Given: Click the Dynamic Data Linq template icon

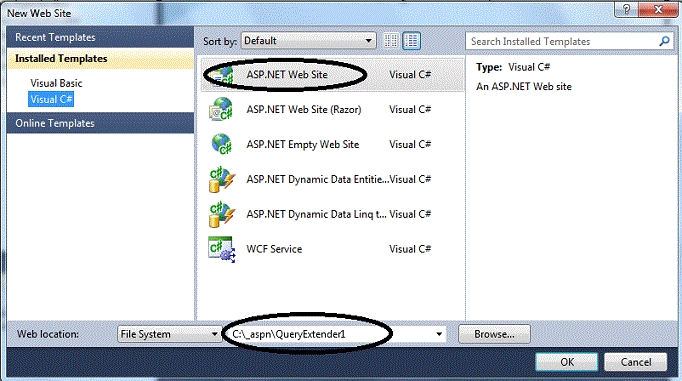Looking at the screenshot, I should pyautogui.click(x=222, y=214).
